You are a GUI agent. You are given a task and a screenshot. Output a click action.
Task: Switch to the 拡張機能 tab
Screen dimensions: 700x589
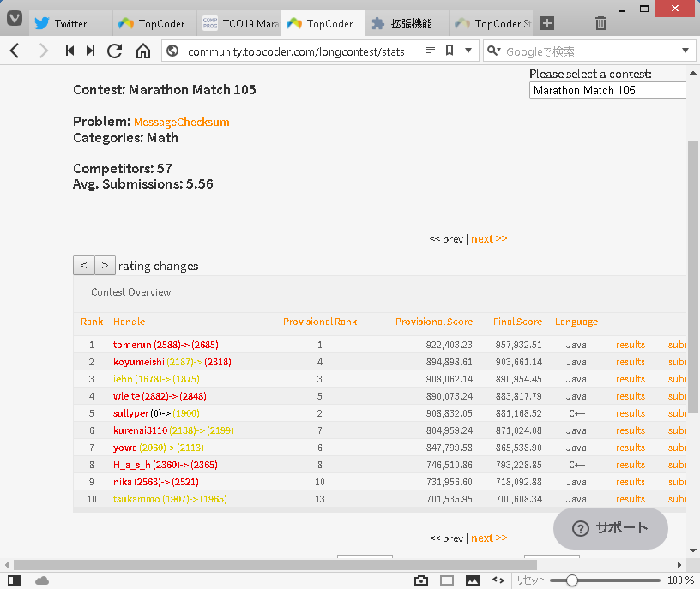(x=407, y=24)
